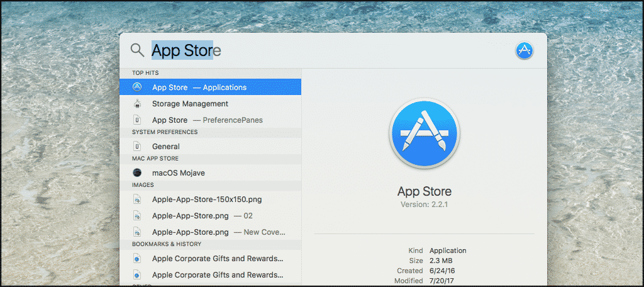This screenshot has width=644, height=287.
Task: Click the Kind value Application
Action: pos(448,250)
